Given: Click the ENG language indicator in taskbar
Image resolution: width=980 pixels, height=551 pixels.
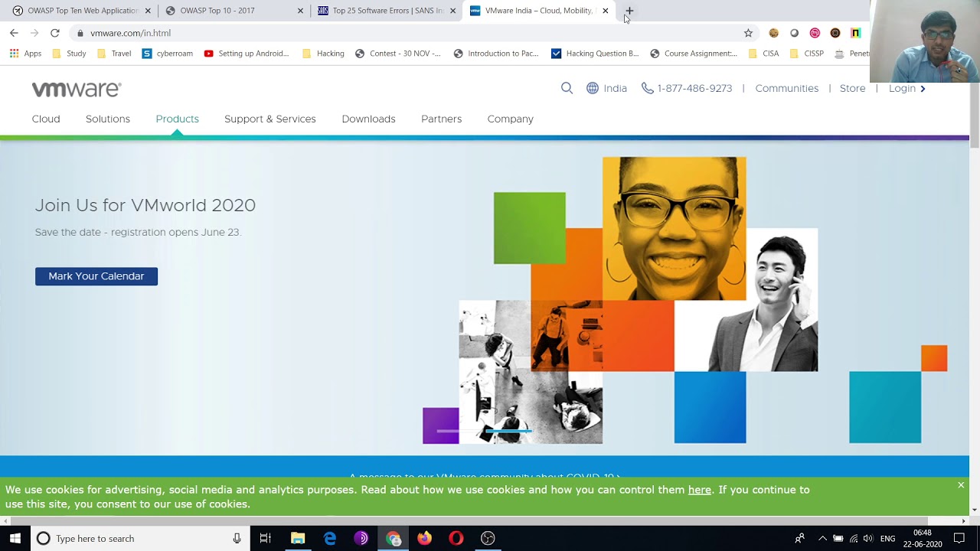Looking at the screenshot, I should point(887,539).
